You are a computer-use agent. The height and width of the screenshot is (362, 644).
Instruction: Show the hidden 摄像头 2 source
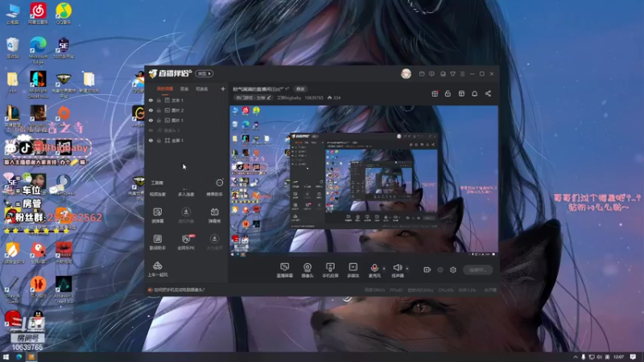pos(151,130)
